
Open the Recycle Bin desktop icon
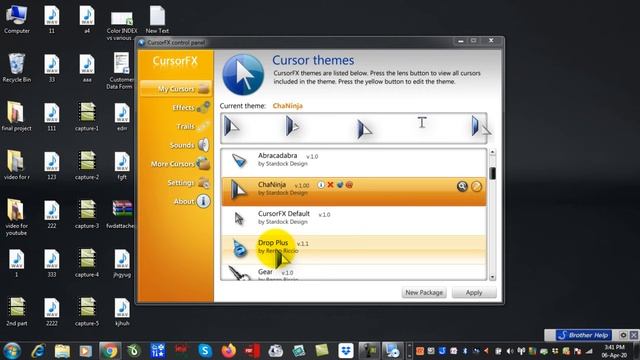pyautogui.click(x=17, y=68)
